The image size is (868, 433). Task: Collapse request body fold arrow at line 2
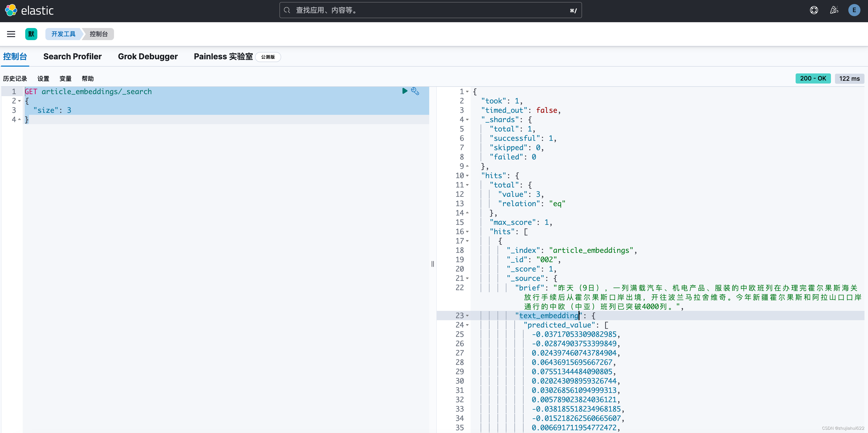(19, 101)
